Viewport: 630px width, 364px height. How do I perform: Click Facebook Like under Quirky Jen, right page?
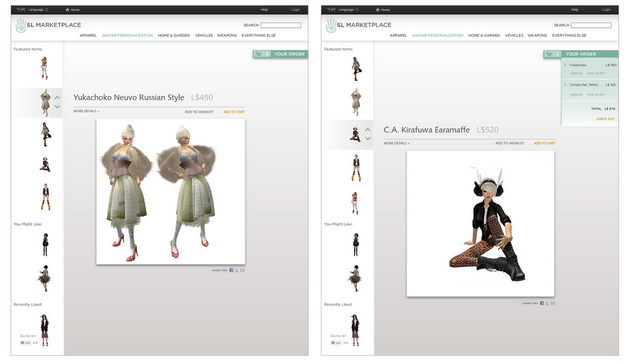tap(336, 343)
